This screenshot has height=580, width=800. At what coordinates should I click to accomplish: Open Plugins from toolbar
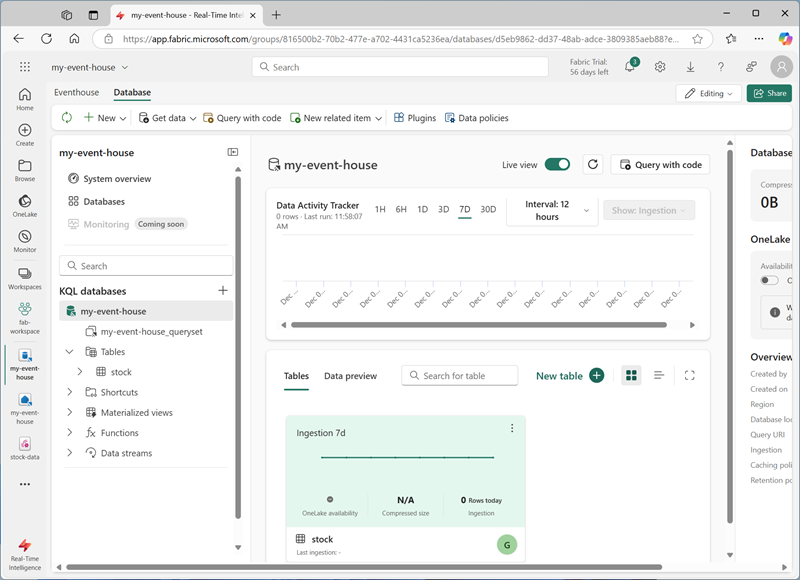[x=415, y=118]
